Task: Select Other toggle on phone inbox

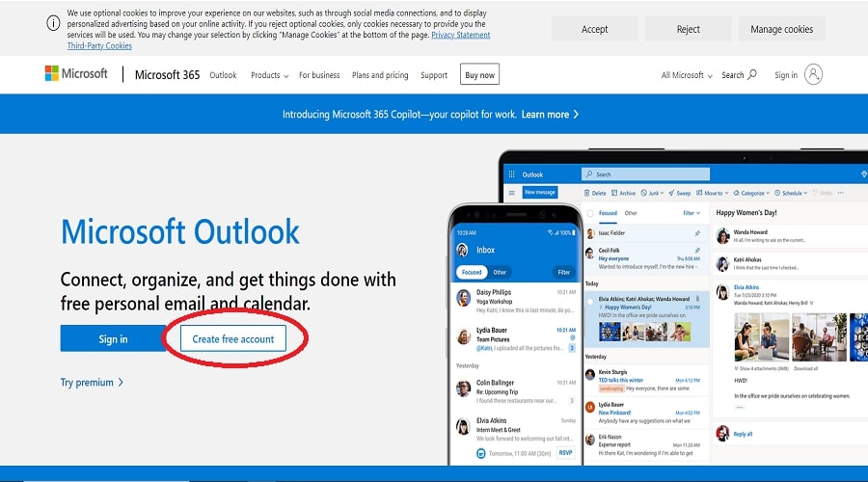Action: click(500, 272)
